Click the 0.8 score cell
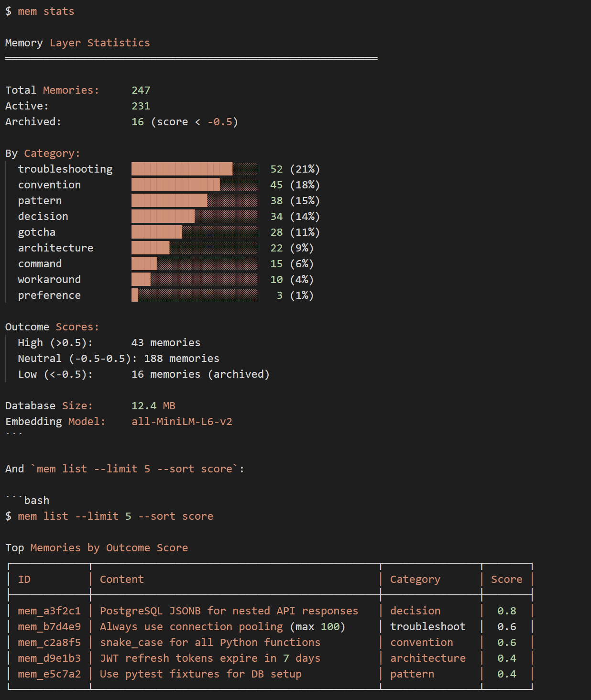 point(507,611)
